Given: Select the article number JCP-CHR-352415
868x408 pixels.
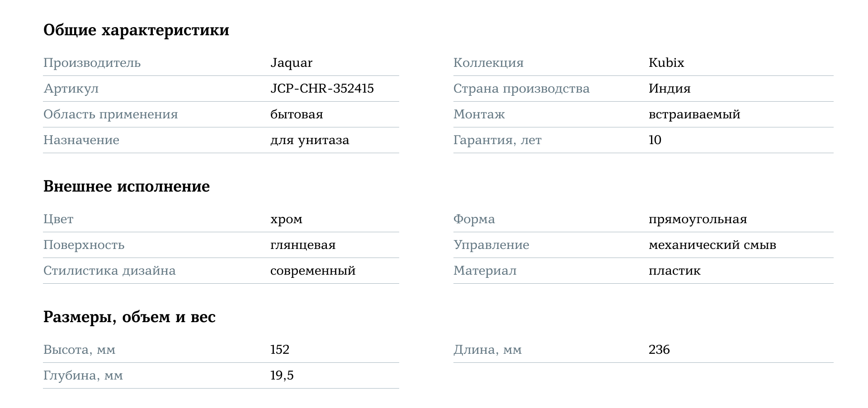Looking at the screenshot, I should (x=322, y=89).
